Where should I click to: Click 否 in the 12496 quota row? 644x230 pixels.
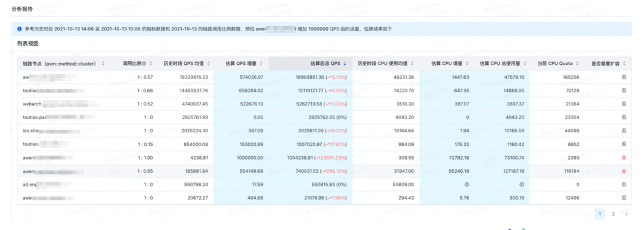(x=624, y=198)
